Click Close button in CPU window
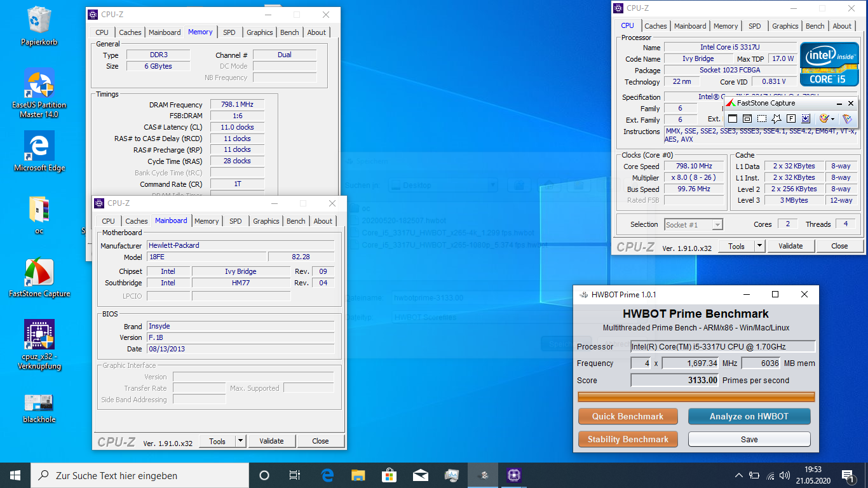Viewport: 868px width, 488px height. tap(839, 246)
